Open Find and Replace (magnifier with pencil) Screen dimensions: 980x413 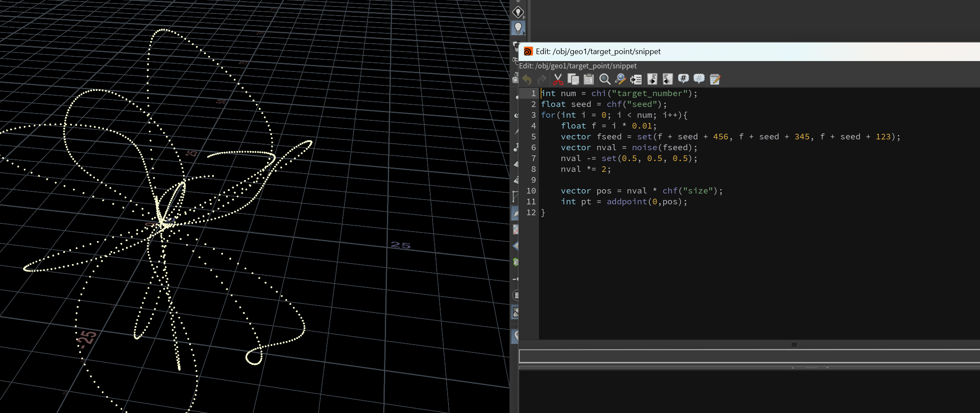coord(620,79)
